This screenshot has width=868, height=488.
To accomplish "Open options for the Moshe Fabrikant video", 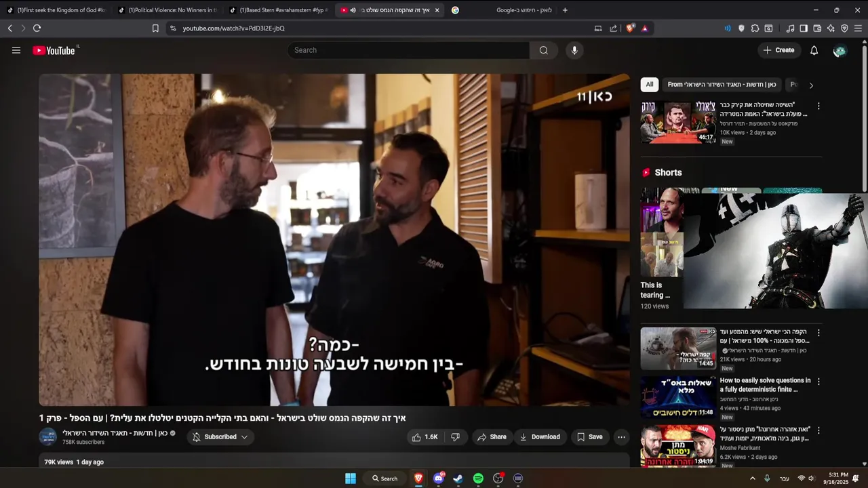I will 818,430.
